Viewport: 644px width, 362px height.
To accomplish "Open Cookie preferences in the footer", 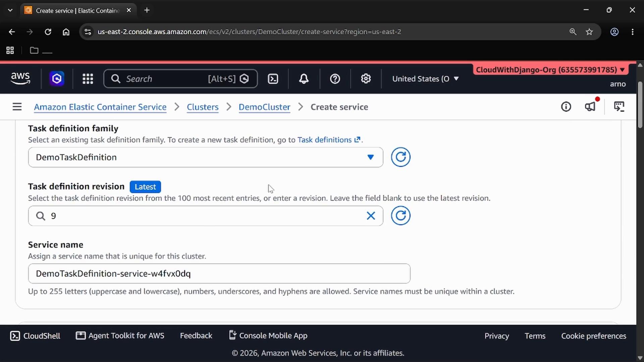I will (594, 336).
